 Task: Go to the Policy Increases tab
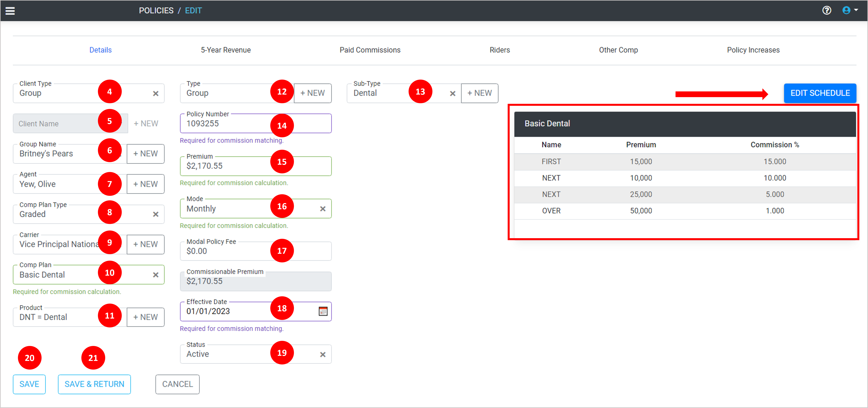[753, 50]
